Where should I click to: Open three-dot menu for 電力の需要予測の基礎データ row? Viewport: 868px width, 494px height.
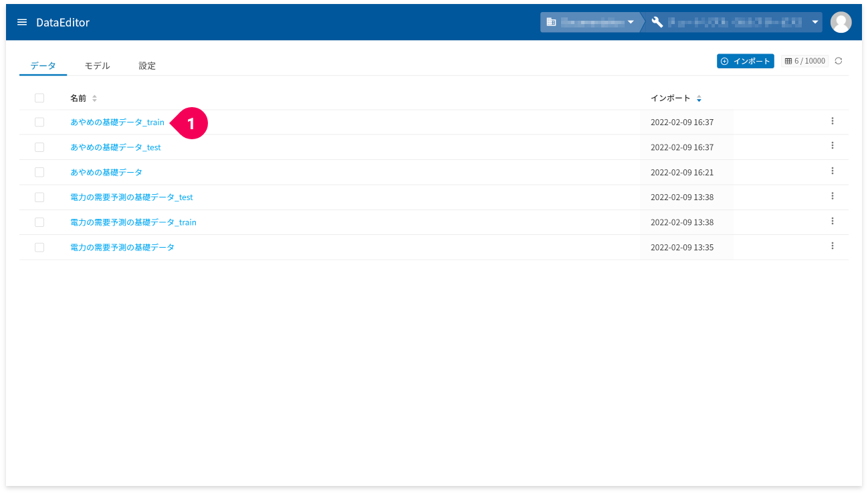click(833, 246)
